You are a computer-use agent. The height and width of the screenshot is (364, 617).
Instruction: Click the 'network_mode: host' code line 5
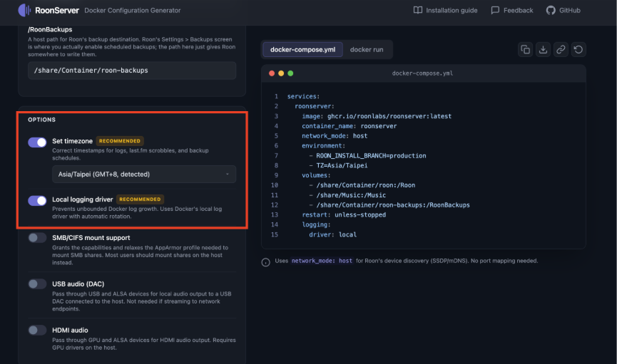click(335, 136)
